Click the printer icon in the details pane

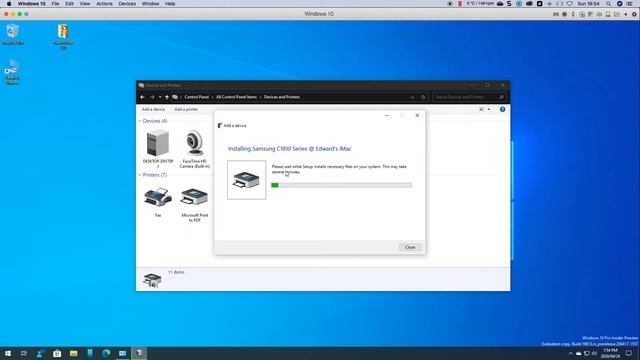(152, 280)
